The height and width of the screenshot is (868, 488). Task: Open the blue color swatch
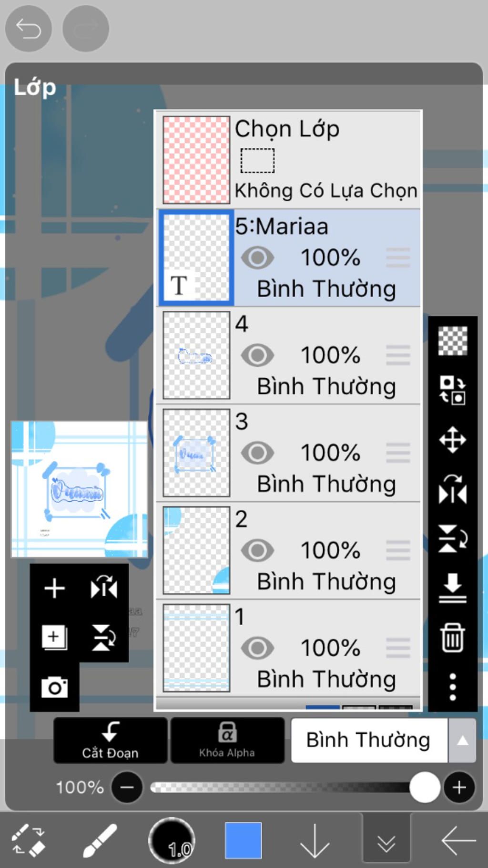click(243, 840)
